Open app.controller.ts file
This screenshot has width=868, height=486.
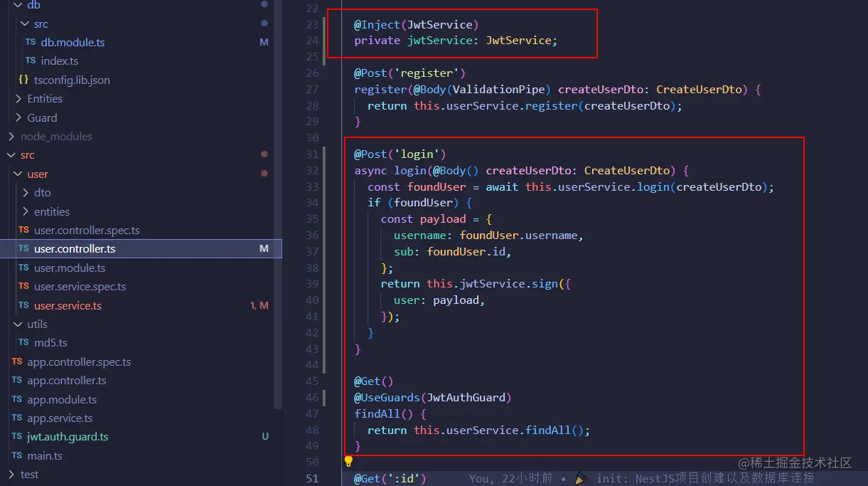point(66,381)
